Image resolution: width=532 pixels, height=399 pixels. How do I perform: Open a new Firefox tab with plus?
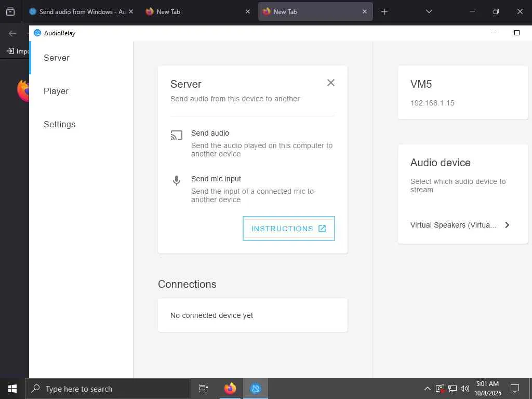[384, 12]
